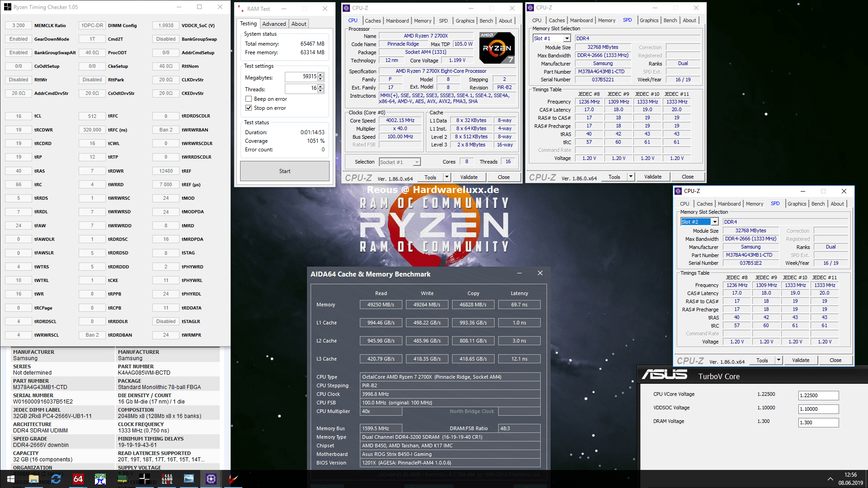This screenshot has height=488, width=868.
Task: Open Super Pi from the taskbar
Action: point(100,479)
